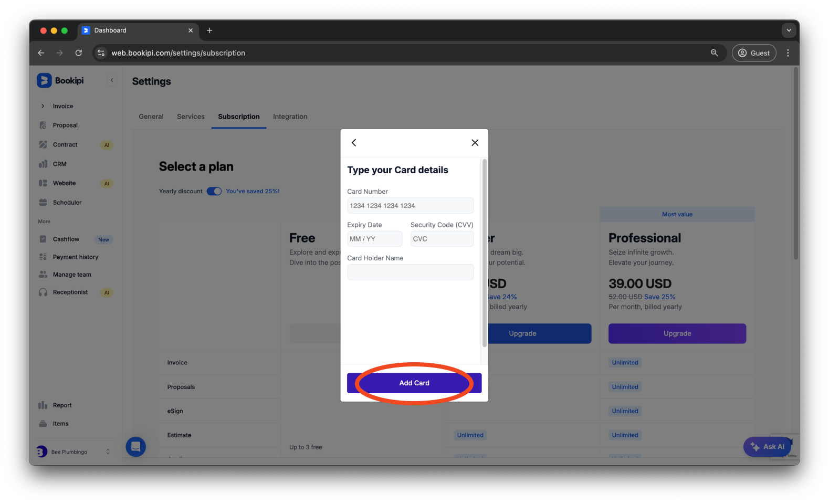Focus the Card Number field
The width and height of the screenshot is (829, 504).
click(x=411, y=206)
